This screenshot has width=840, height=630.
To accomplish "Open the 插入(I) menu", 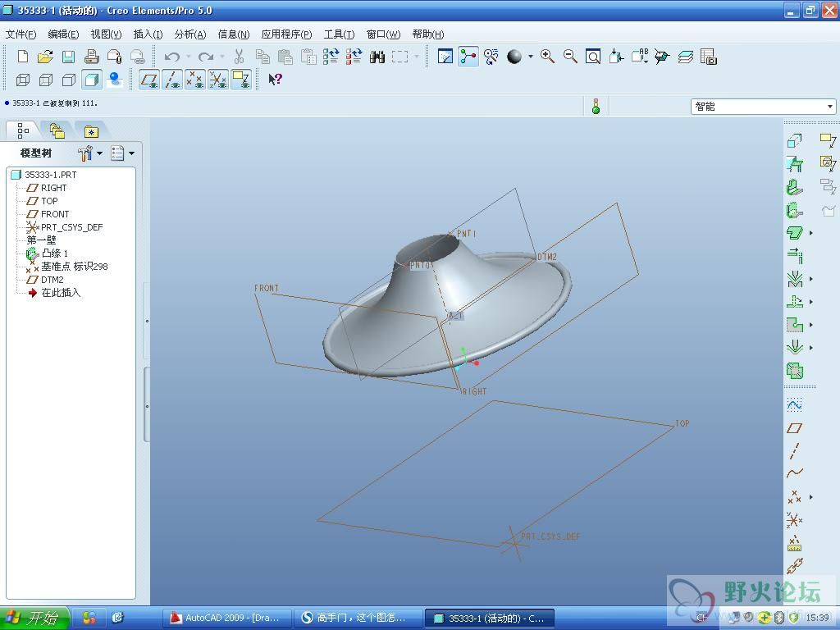I will pos(148,34).
